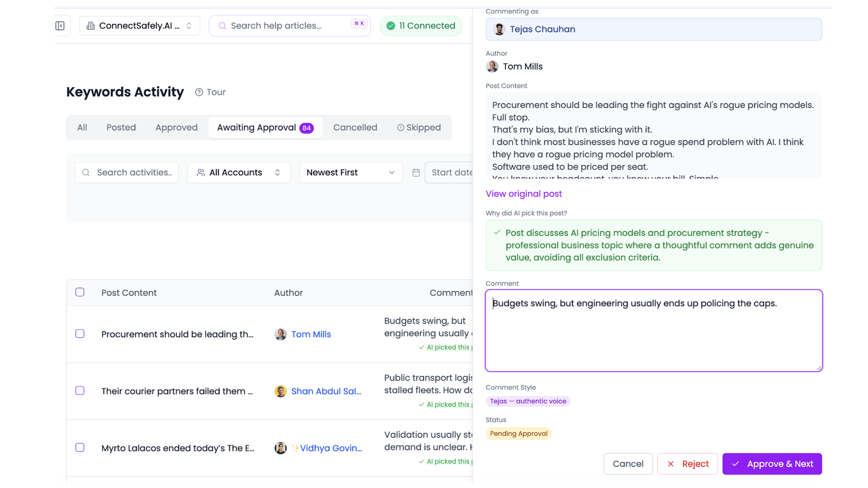Image resolution: width=868 pixels, height=488 pixels.
Task: Open the View original post link
Action: [524, 194]
